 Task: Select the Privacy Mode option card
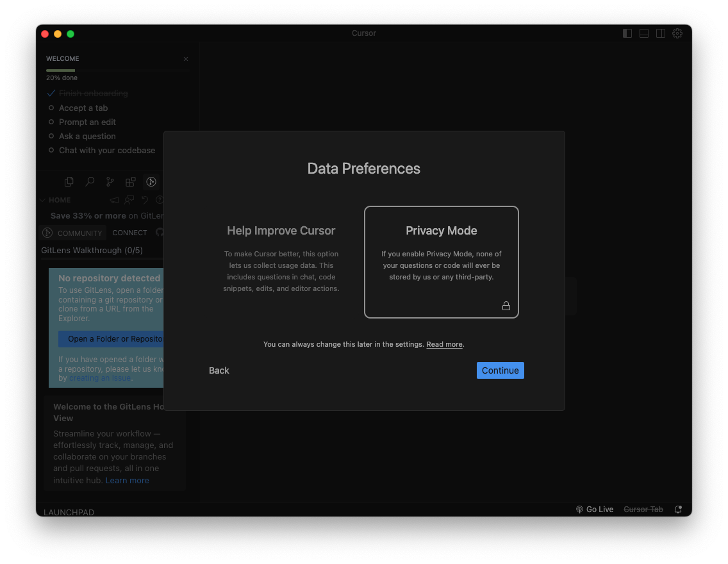(x=441, y=261)
